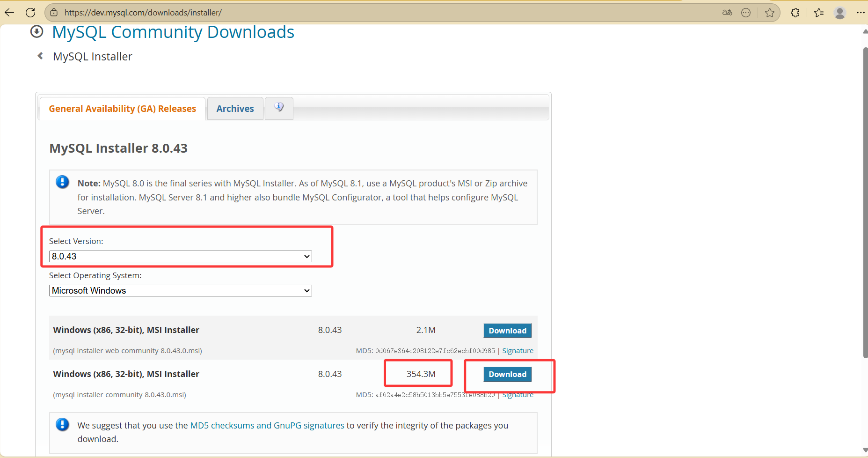Reload the page with the refresh icon
The image size is (868, 458).
click(x=30, y=13)
